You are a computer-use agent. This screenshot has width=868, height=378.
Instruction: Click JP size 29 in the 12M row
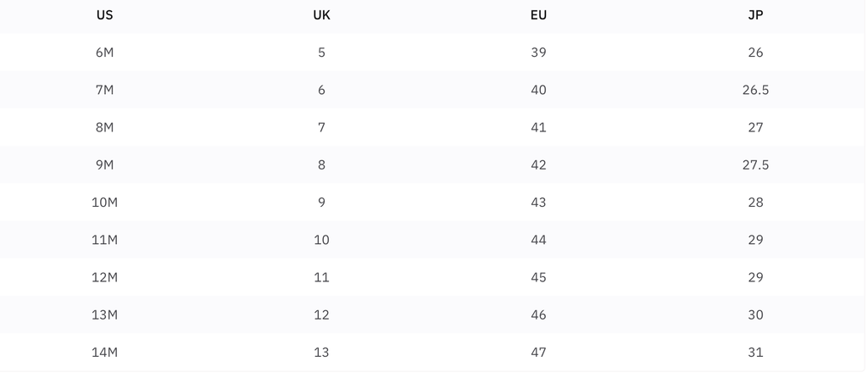pos(755,277)
